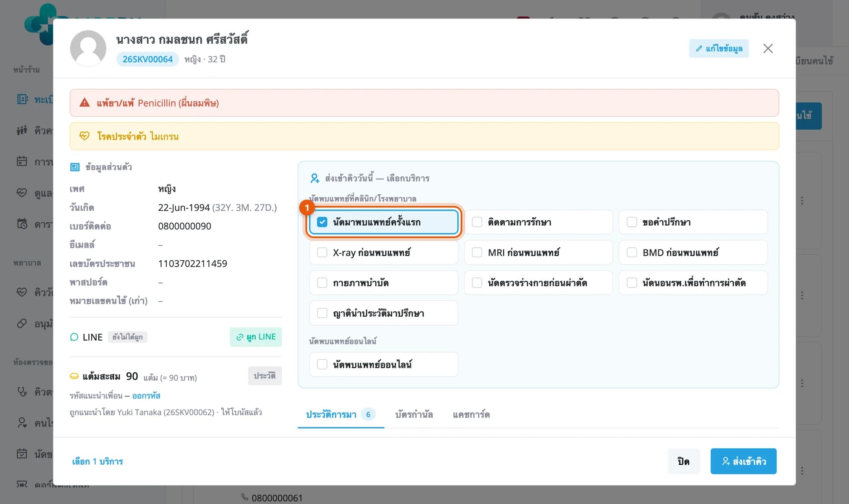Check ติดตามการรักษา option
This screenshot has height=504, width=849.
(477, 222)
